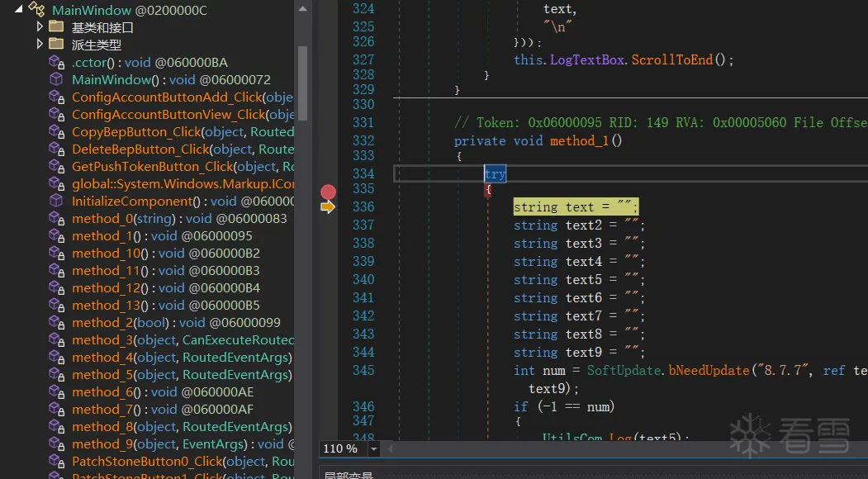Click the method_2(bool) tree icon
The image size is (868, 479).
tap(56, 322)
